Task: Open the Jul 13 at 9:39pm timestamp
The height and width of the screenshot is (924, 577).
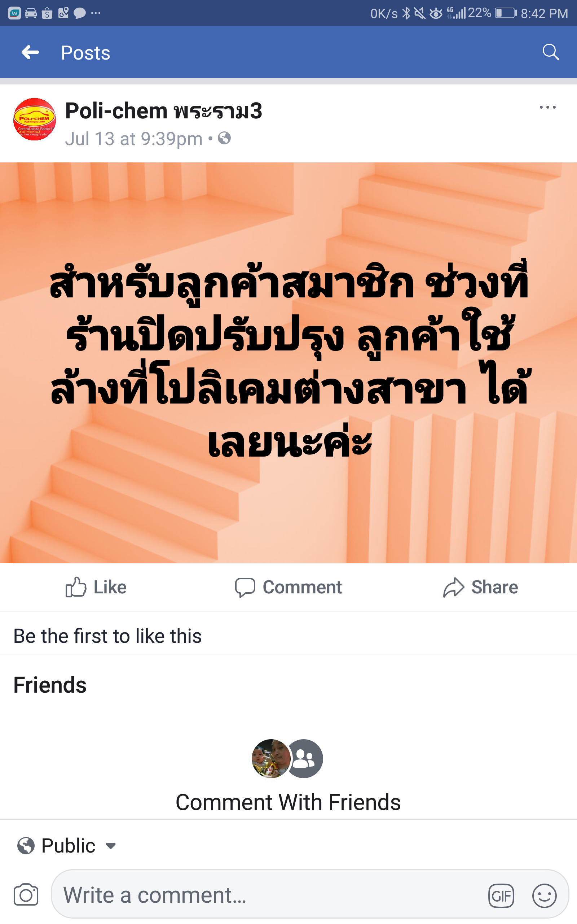Action: click(133, 139)
